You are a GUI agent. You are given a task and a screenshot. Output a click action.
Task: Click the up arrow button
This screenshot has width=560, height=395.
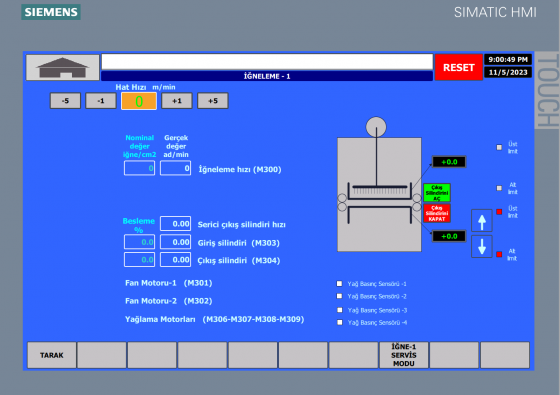(x=482, y=221)
